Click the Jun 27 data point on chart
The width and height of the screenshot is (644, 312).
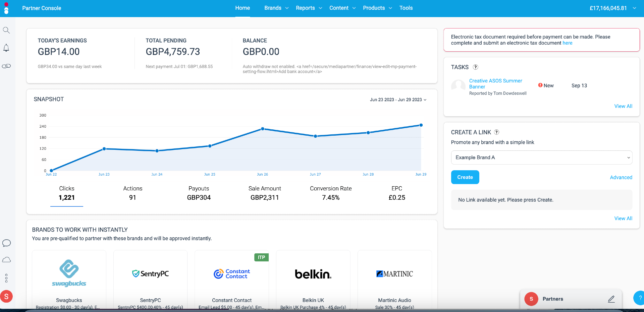(x=315, y=136)
